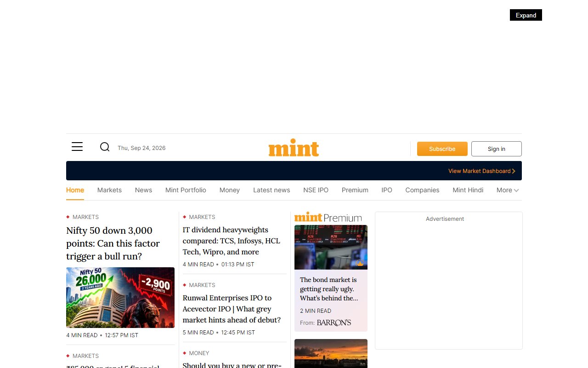Click the Expand ad button
Screen dimensions: 588x368
pos(526,15)
